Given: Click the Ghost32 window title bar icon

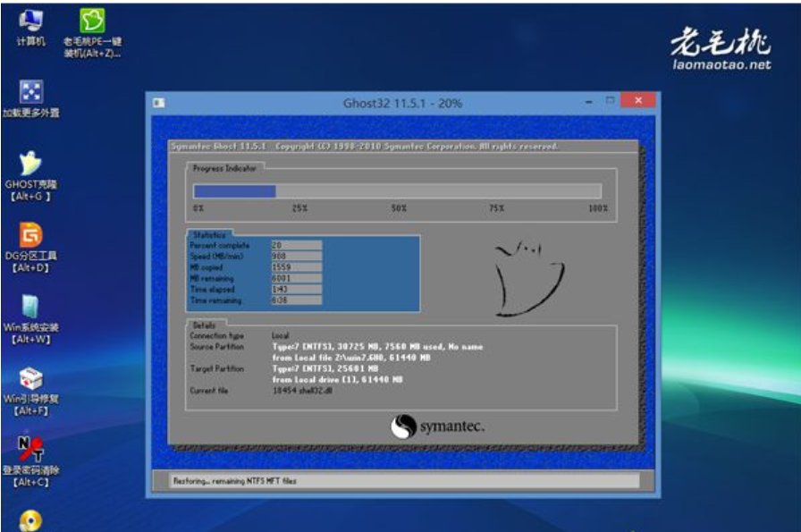Looking at the screenshot, I should point(158,103).
